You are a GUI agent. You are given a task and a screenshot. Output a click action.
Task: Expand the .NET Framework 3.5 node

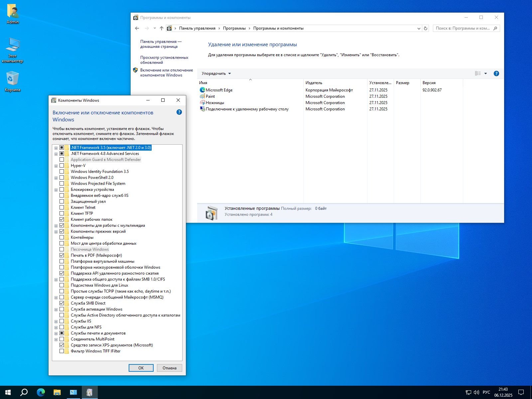pos(56,148)
